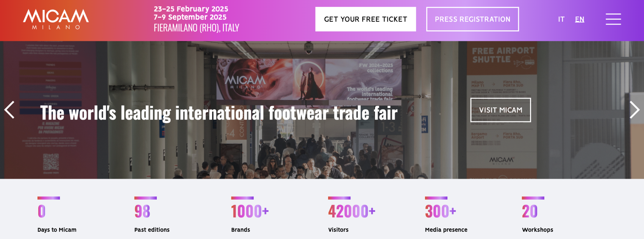Image resolution: width=644 pixels, height=239 pixels.
Task: Advance to next slide with right arrow
Action: click(x=635, y=110)
